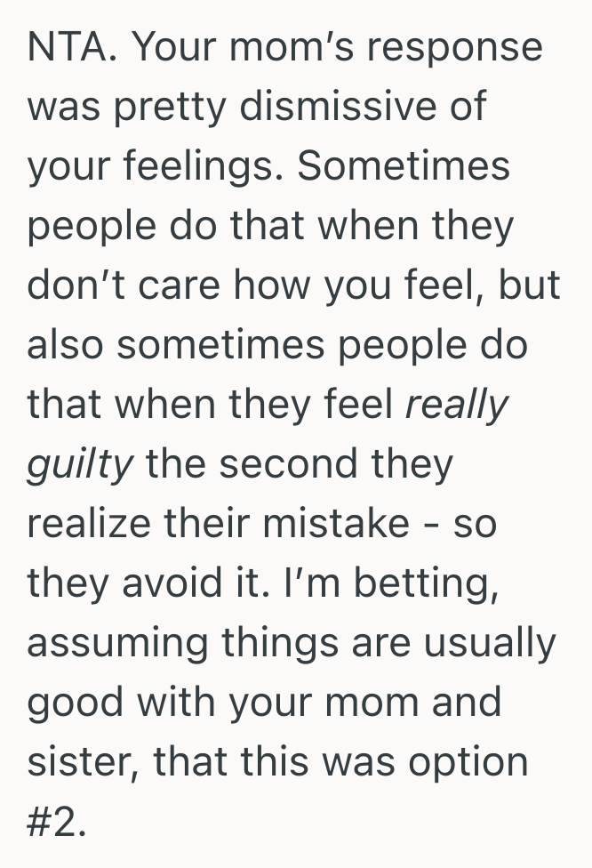This screenshot has height=868, width=592.
Task: Click the italicized word "really"
Action: point(457,405)
